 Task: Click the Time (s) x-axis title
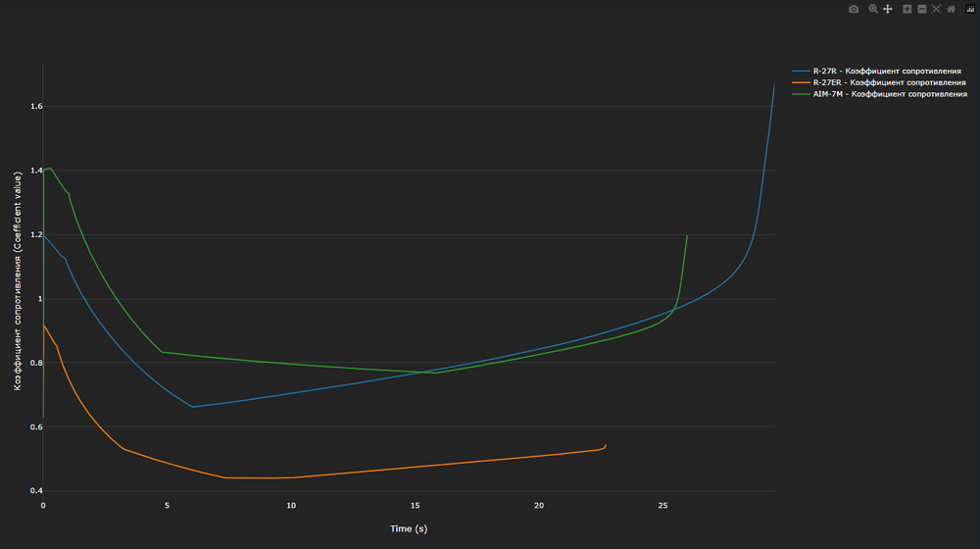click(x=409, y=529)
